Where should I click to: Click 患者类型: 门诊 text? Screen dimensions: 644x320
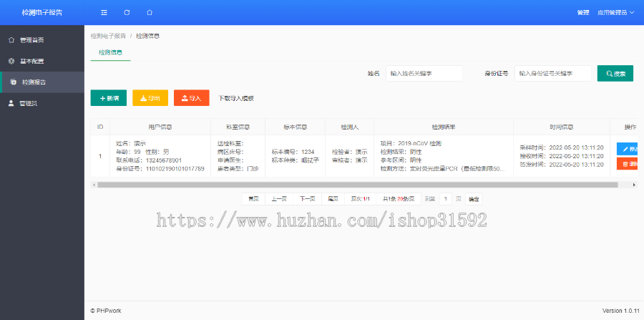(238, 169)
